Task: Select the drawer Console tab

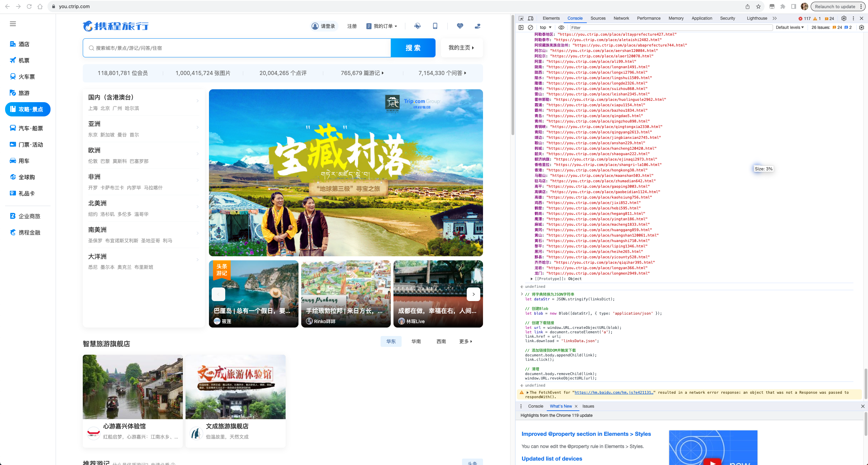Action: 536,406
